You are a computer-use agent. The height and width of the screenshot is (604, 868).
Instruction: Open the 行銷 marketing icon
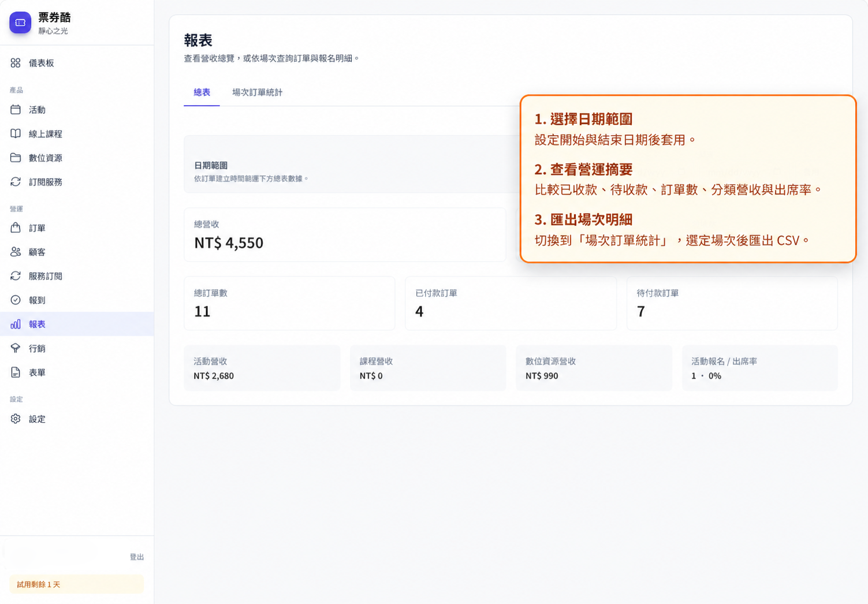pyautogui.click(x=16, y=348)
